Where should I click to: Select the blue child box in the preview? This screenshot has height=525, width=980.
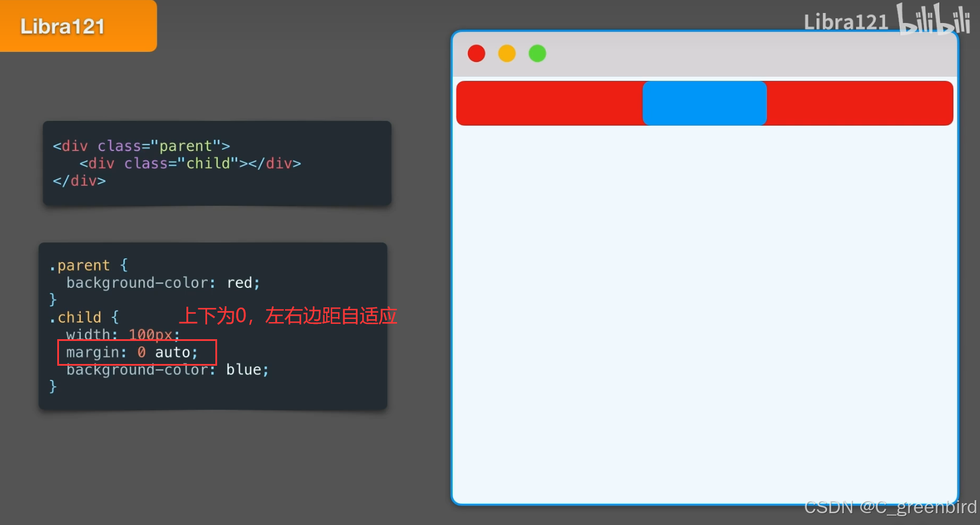pos(704,103)
